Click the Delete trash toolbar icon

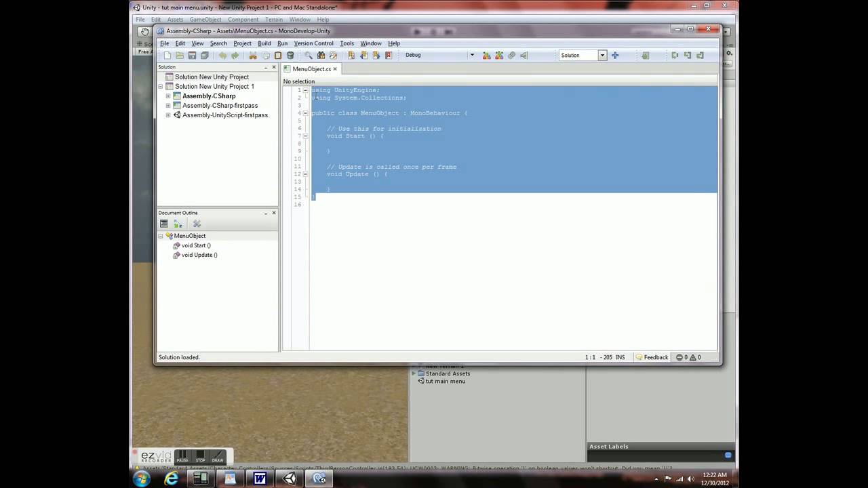[x=290, y=56]
